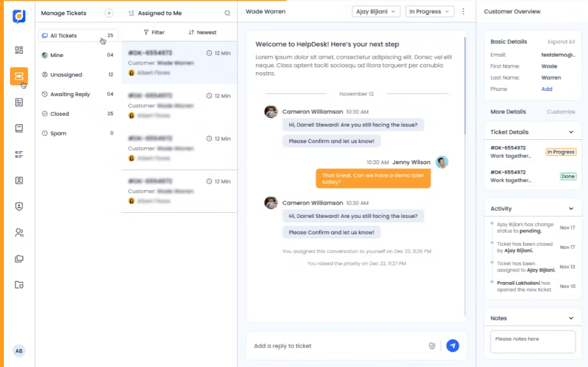
Task: Click the attachment paperclip in the reply box
Action: [432, 346]
